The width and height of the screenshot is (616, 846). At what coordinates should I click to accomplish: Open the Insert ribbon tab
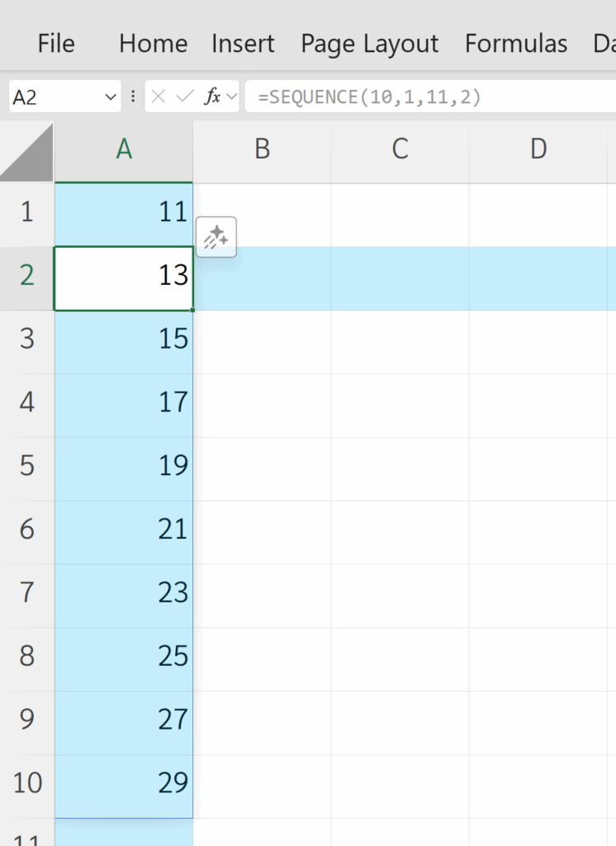click(243, 43)
